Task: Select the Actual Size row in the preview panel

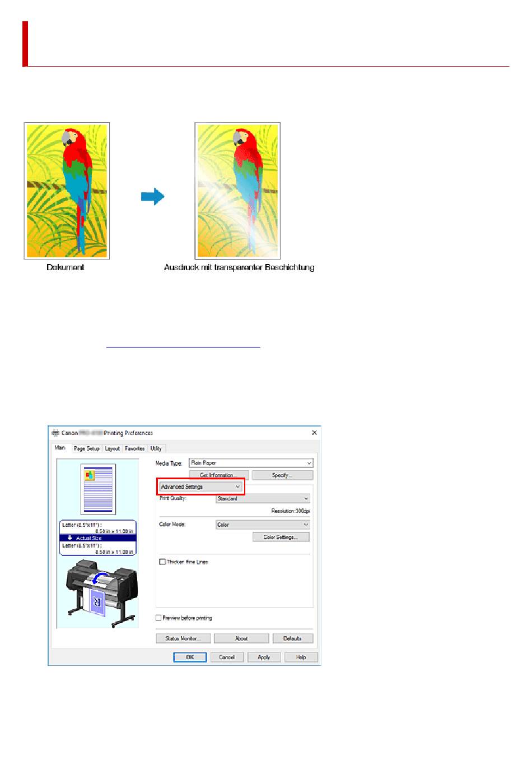Action: pyautogui.click(x=98, y=538)
